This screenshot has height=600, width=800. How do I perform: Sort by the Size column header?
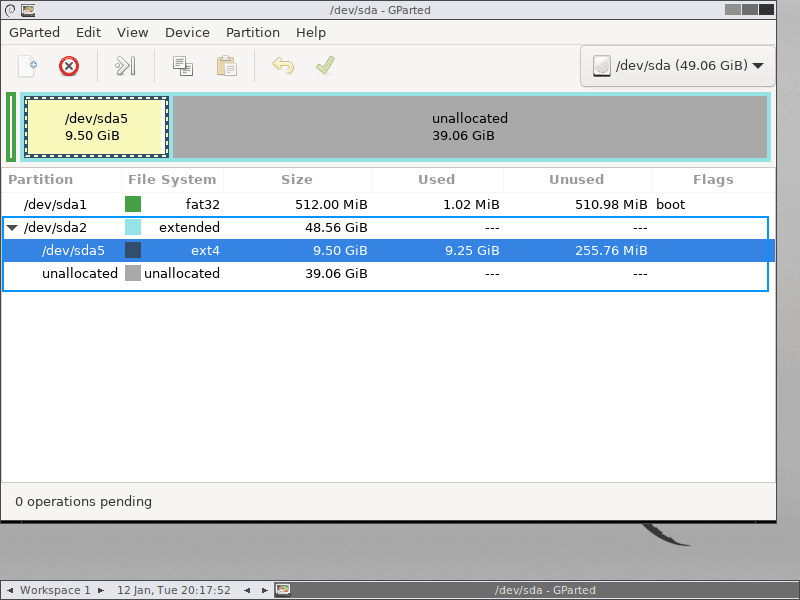pos(297,180)
